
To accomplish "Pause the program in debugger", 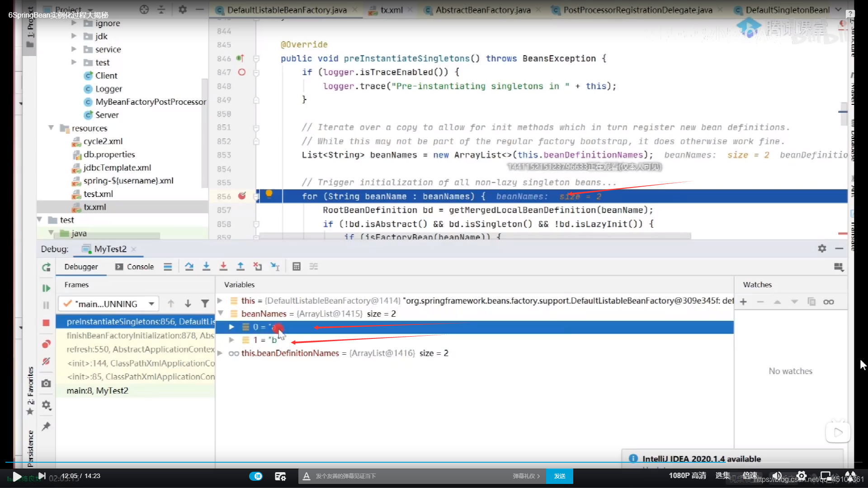I will click(46, 305).
